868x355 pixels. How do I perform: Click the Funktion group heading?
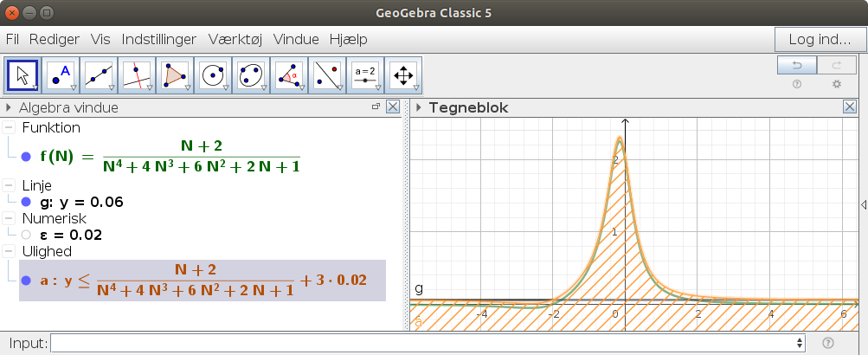click(x=51, y=128)
